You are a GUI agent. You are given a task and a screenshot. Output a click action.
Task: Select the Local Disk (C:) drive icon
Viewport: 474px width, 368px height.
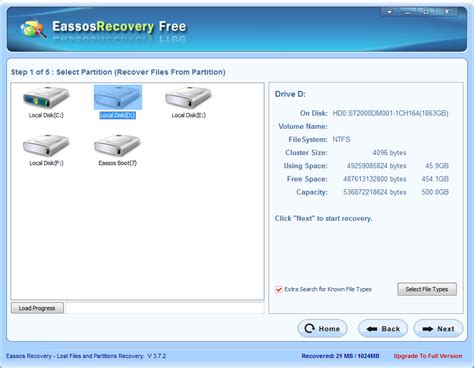coord(46,97)
